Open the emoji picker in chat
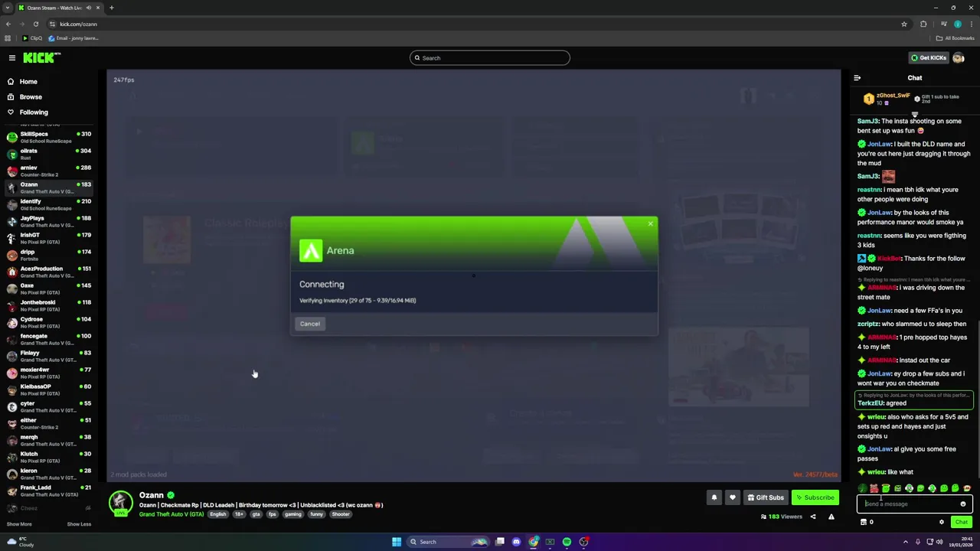 (x=963, y=504)
